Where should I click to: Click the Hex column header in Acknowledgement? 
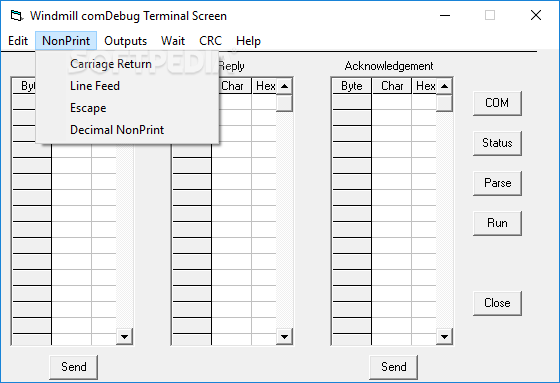coord(424,86)
